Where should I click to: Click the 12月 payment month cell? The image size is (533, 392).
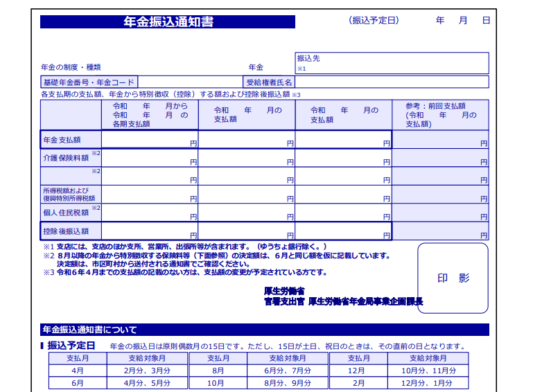click(x=358, y=371)
